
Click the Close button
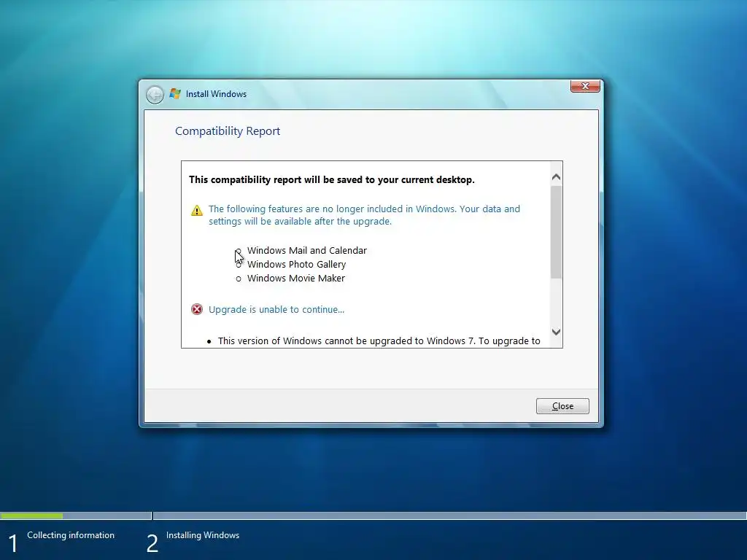562,405
